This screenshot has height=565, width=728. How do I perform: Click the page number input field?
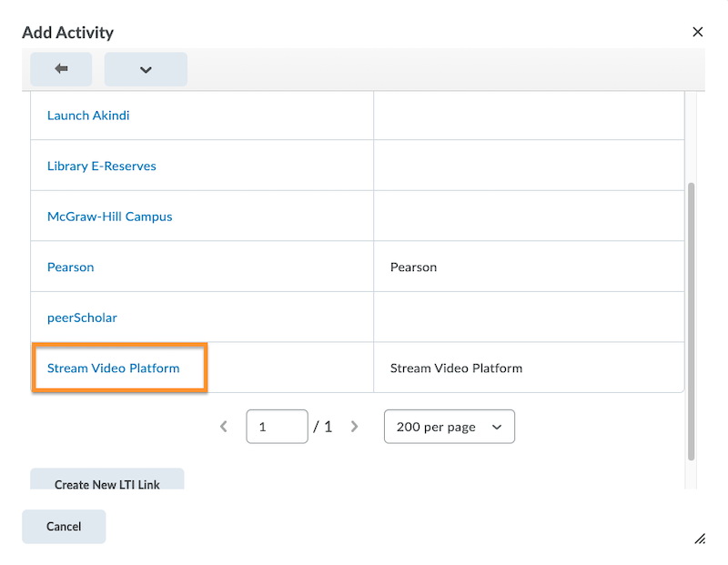277,426
